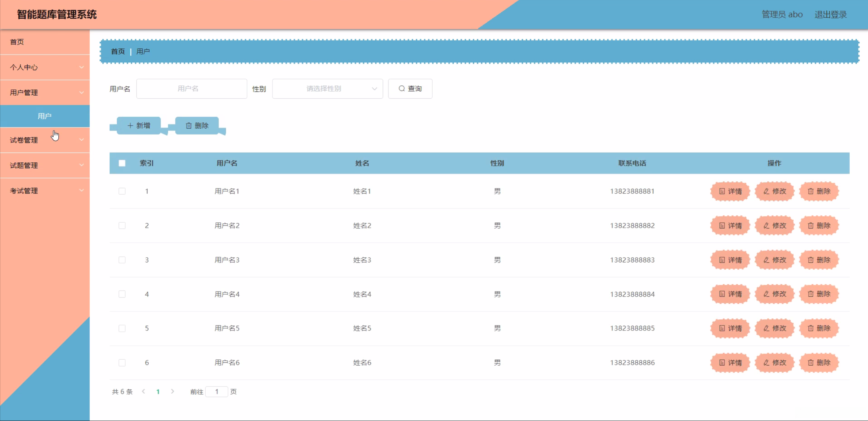The width and height of the screenshot is (868, 421).
Task: Click the 用户名 search input field
Action: (x=191, y=89)
